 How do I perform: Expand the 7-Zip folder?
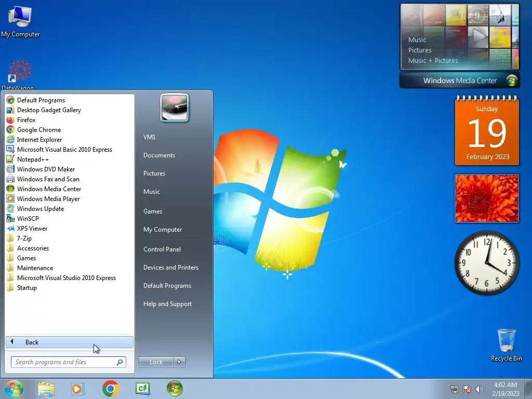[24, 238]
